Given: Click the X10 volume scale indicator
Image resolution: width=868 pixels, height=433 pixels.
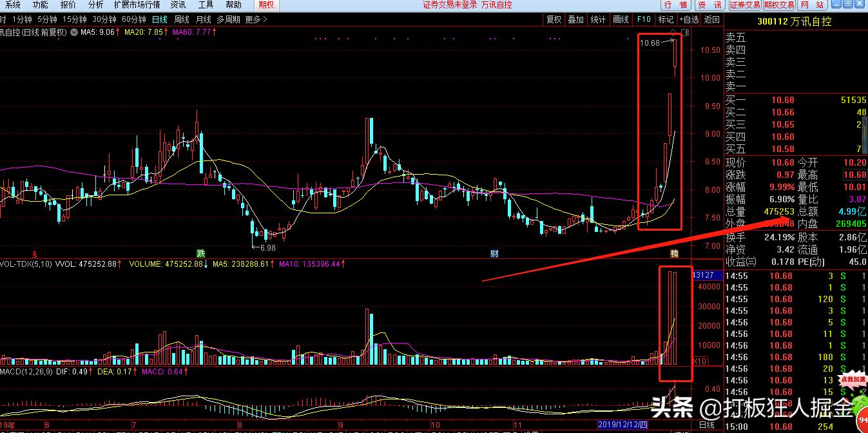Looking at the screenshot, I should (698, 361).
